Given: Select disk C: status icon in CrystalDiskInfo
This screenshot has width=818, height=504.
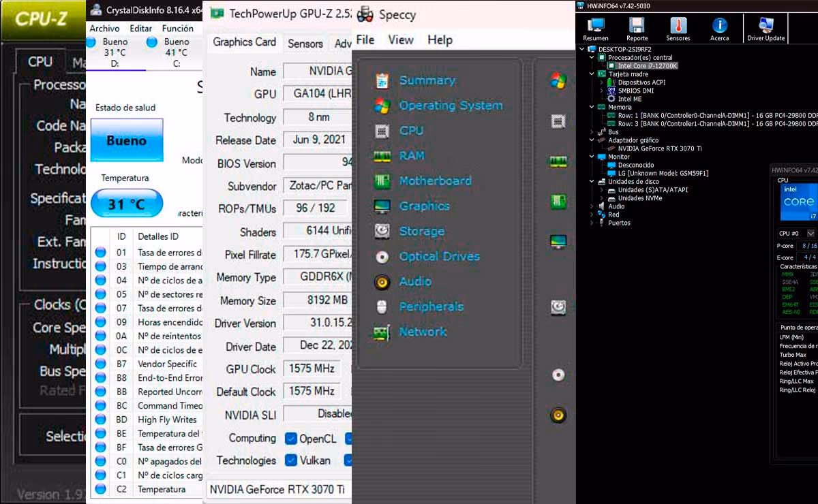Looking at the screenshot, I should click(152, 42).
